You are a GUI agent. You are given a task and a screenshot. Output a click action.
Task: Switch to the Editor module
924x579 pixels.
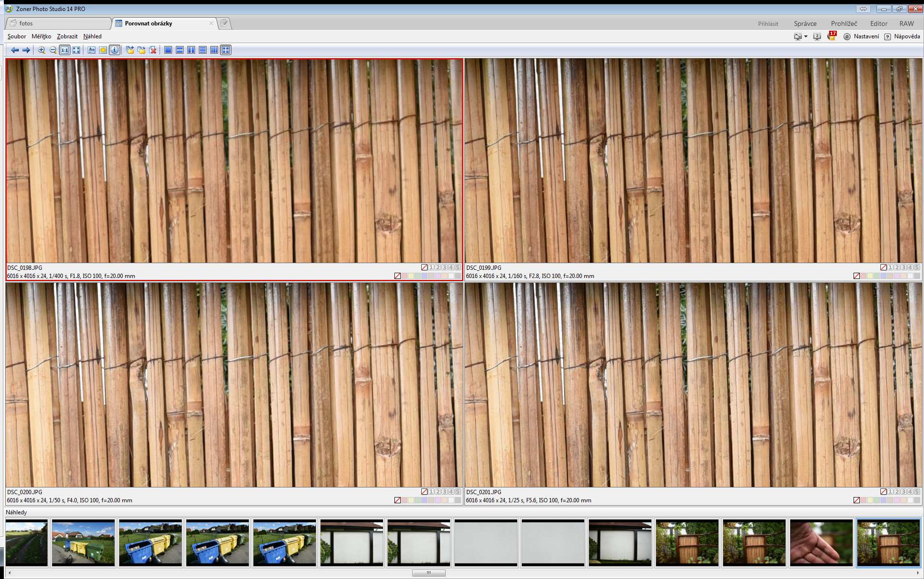pos(878,23)
